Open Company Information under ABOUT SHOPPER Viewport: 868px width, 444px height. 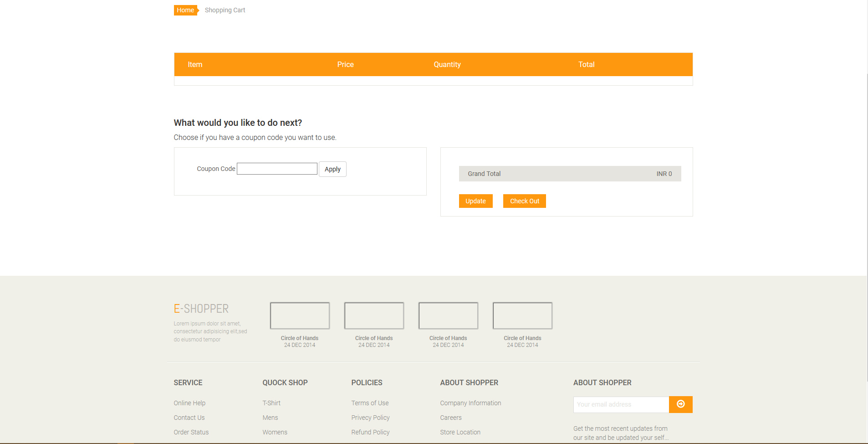tap(470, 403)
